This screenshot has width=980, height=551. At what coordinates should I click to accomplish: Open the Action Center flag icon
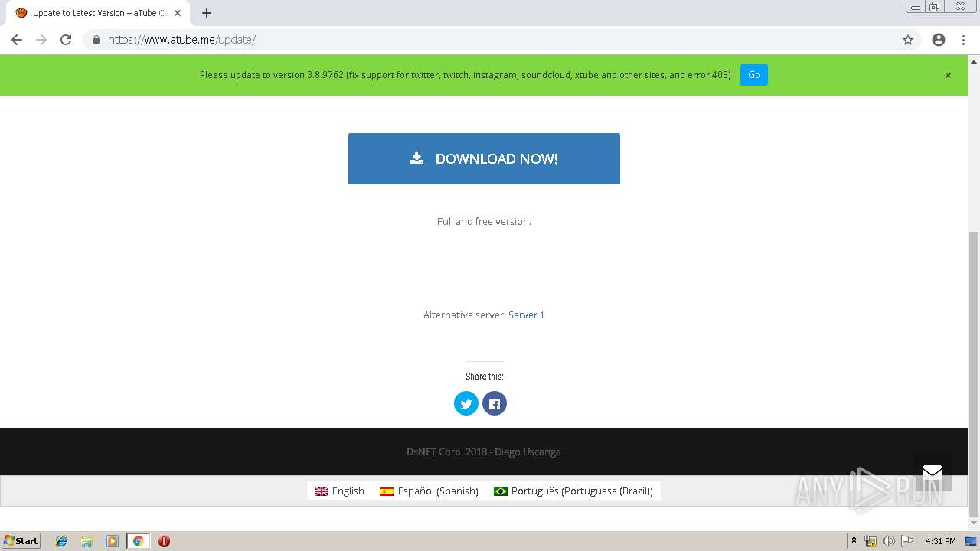tap(906, 541)
